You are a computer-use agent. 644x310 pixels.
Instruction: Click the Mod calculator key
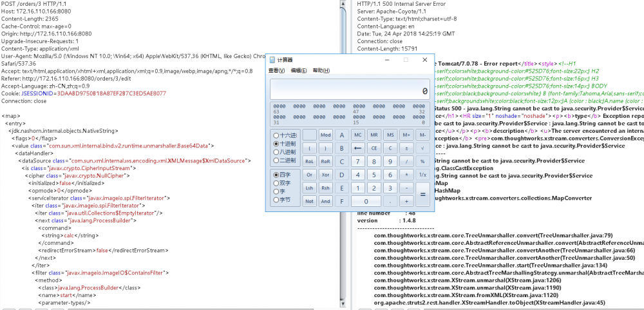tap(326, 135)
